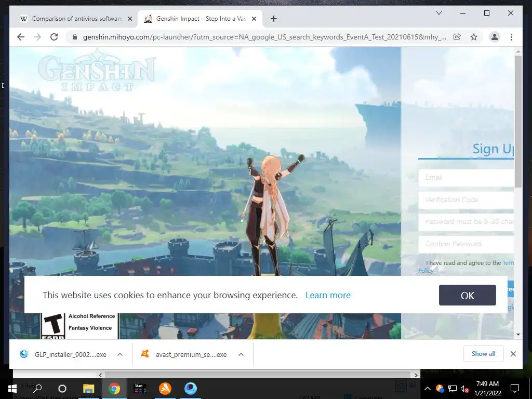The image size is (532, 399).
Task: Expand options for GLP_installer download
Action: [x=120, y=354]
